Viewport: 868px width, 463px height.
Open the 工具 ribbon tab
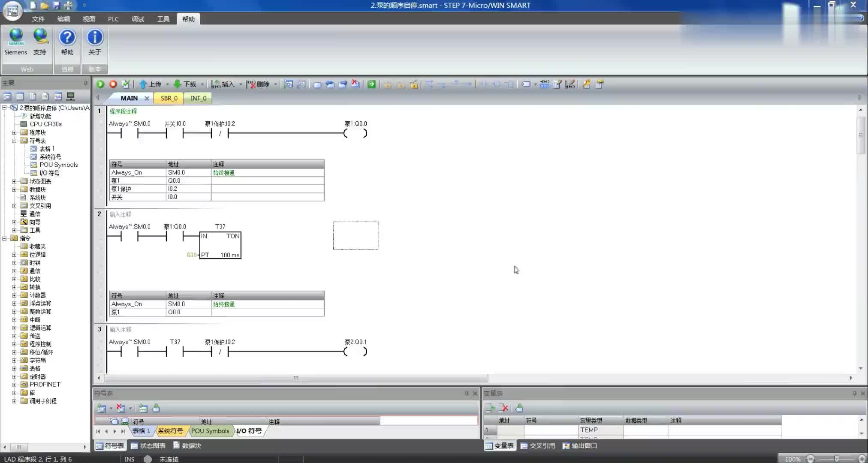point(163,19)
